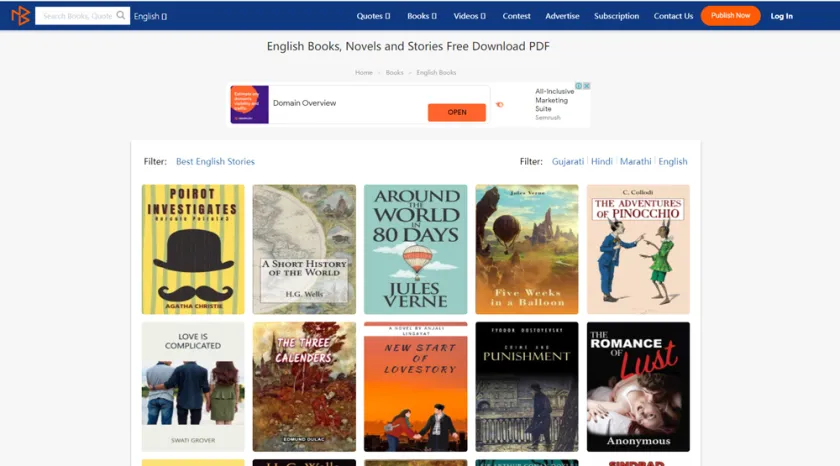Click English Books breadcrumb
This screenshot has height=466, width=840.
[x=436, y=72]
